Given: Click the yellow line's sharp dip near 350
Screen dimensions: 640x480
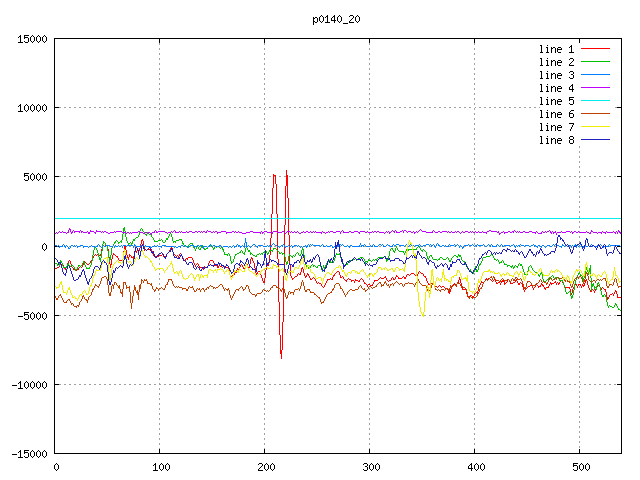Looking at the screenshot, I should (422, 313).
